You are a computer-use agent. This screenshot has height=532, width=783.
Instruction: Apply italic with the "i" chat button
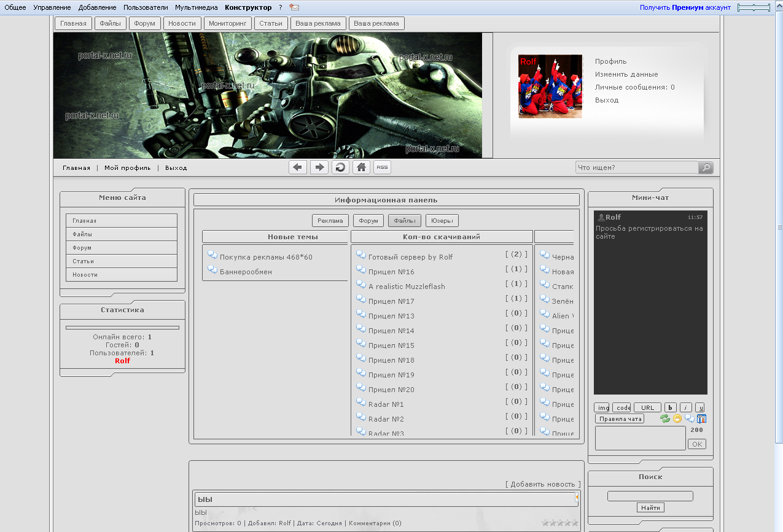point(685,407)
